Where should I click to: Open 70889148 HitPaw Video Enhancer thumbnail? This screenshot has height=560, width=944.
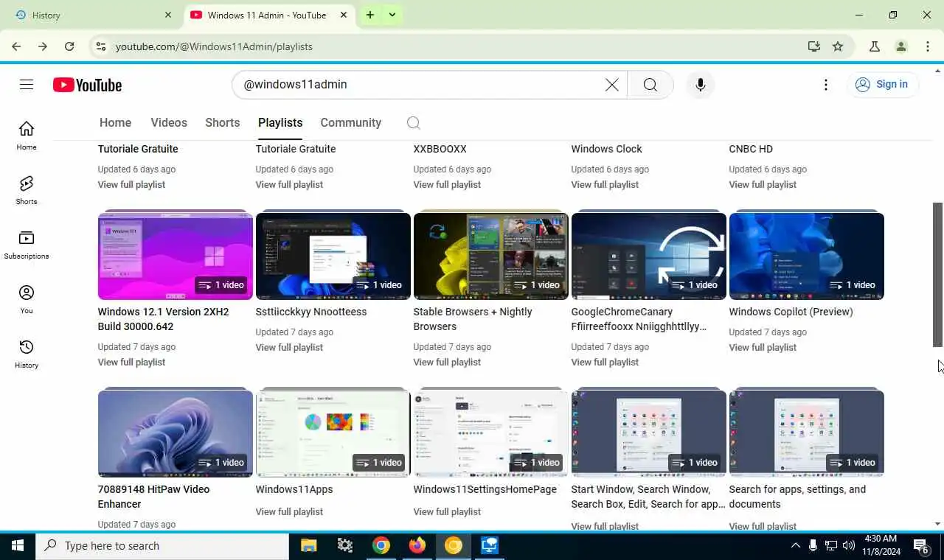click(x=176, y=433)
